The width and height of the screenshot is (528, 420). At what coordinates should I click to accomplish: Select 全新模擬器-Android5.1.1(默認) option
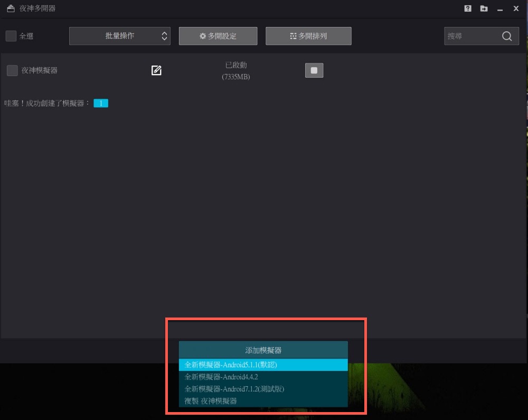click(x=263, y=365)
